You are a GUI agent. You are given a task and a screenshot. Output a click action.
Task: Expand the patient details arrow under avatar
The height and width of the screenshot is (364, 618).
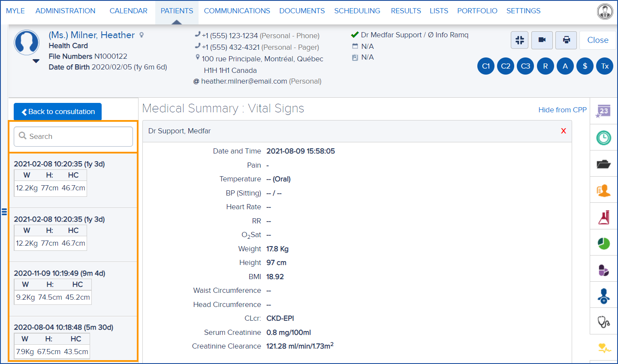click(36, 61)
